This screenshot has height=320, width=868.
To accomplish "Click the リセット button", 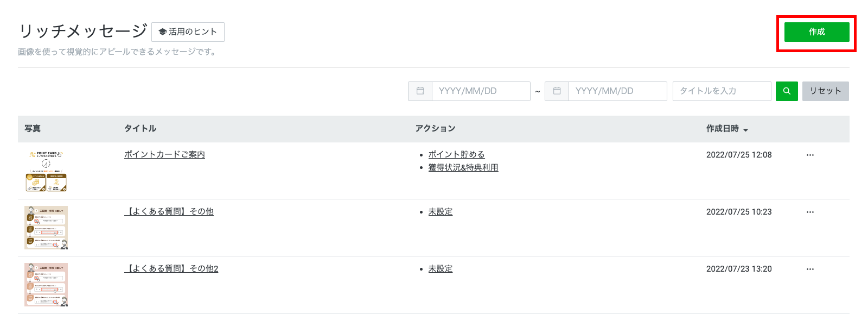I will coord(825,91).
